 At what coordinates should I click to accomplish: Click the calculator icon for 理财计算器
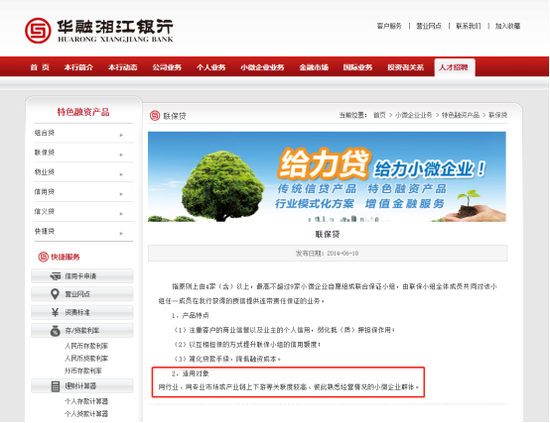click(55, 386)
